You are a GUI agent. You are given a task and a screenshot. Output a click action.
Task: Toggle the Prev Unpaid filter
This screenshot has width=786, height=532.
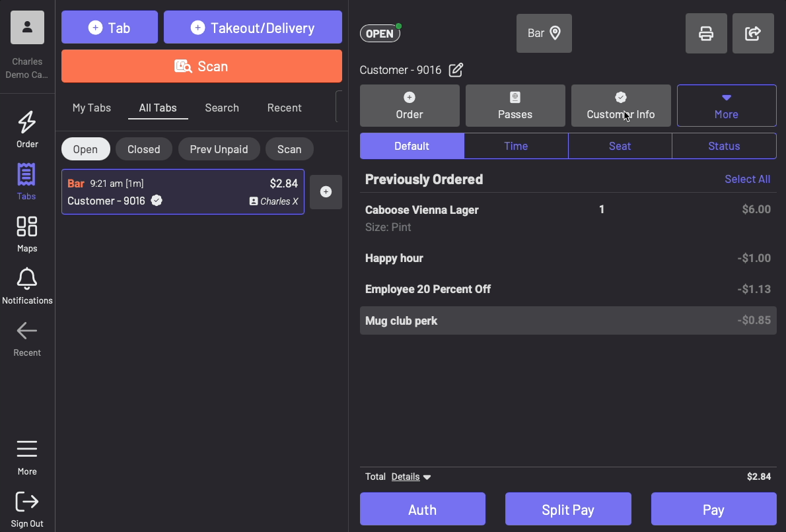(x=219, y=149)
